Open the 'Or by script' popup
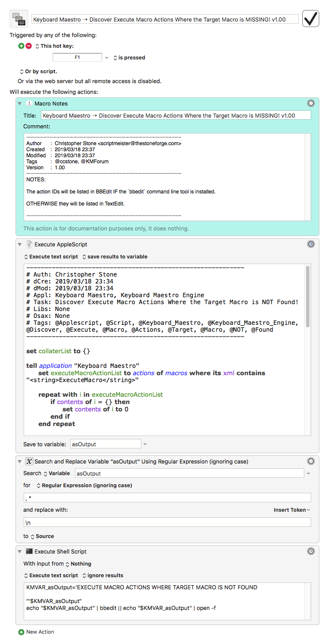328x644 pixels. point(38,72)
